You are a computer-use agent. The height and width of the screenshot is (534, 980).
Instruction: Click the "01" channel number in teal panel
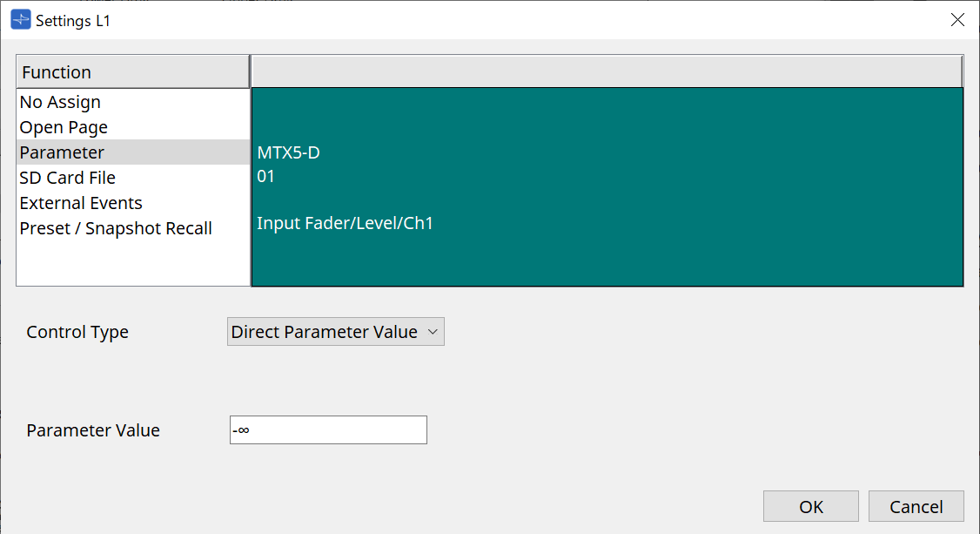pyautogui.click(x=264, y=176)
